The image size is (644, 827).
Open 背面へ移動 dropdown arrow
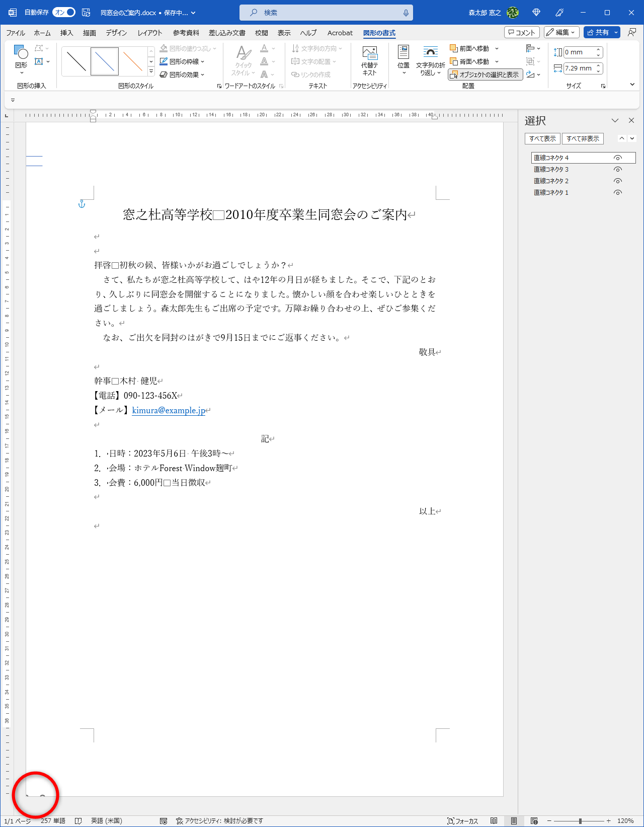pos(497,61)
